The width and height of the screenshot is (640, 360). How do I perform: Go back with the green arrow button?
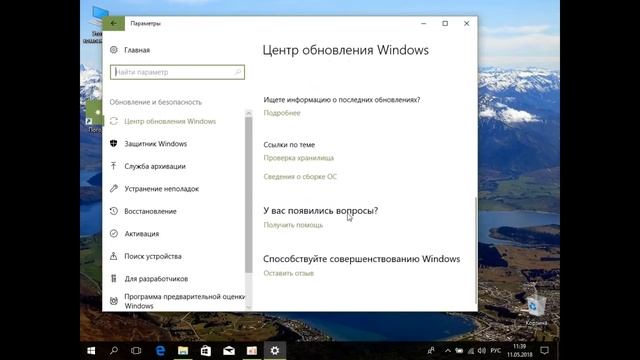(x=113, y=23)
